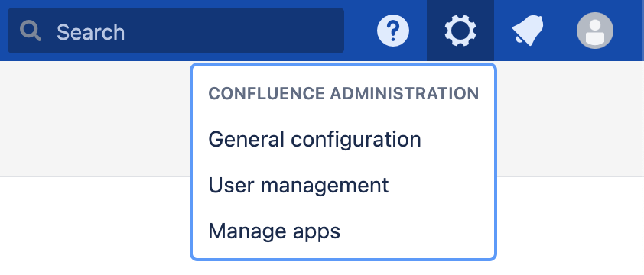Open the user profile avatar menu
The height and width of the screenshot is (275, 644).
click(595, 31)
